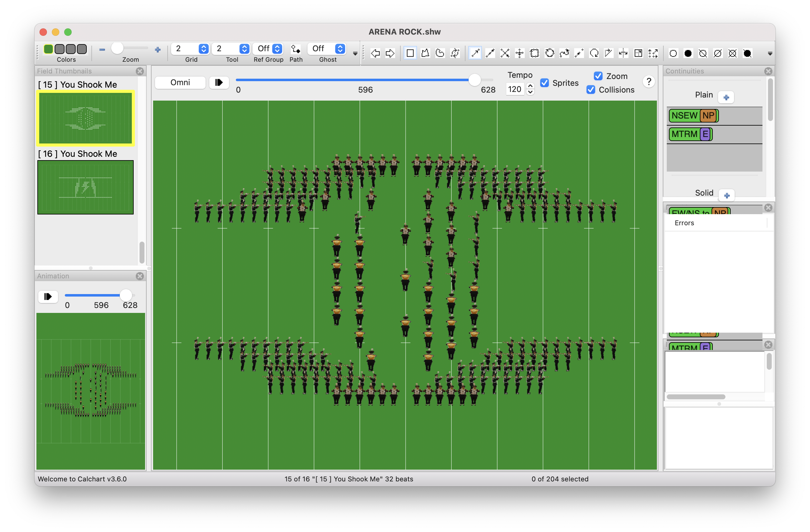
Task: Click the main animation beat slider handle
Action: coord(474,80)
